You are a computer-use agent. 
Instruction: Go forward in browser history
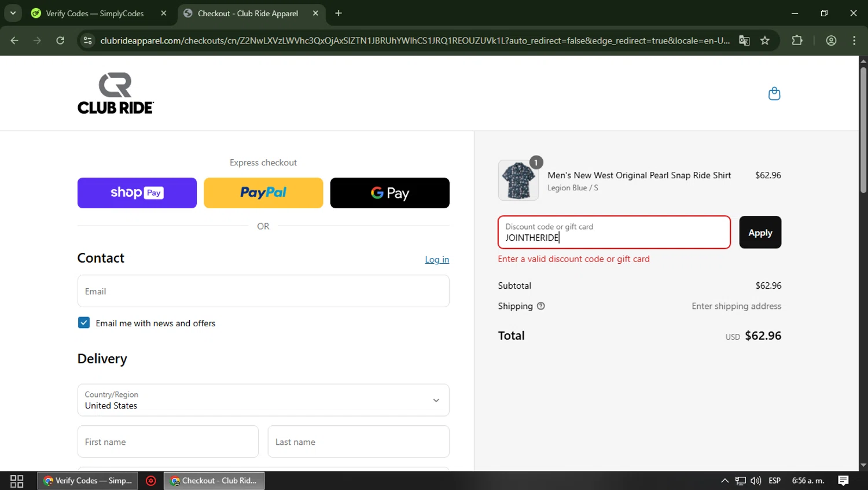pyautogui.click(x=37, y=40)
